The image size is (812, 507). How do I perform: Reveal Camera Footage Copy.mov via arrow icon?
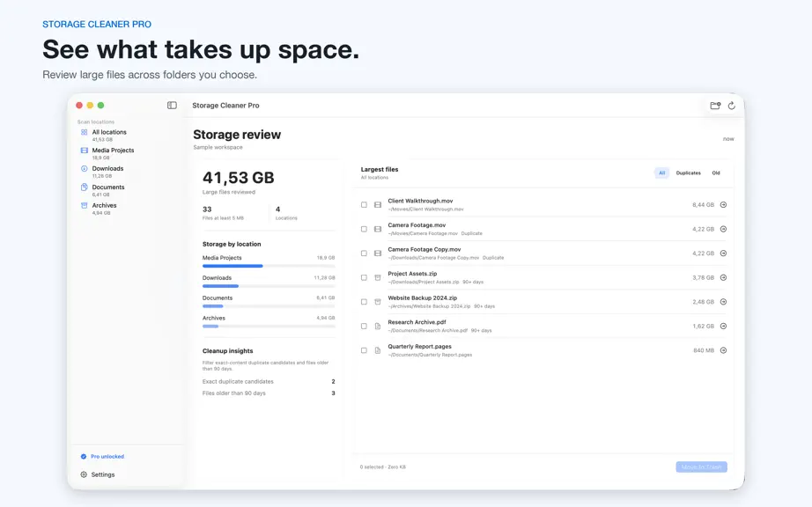(x=723, y=253)
